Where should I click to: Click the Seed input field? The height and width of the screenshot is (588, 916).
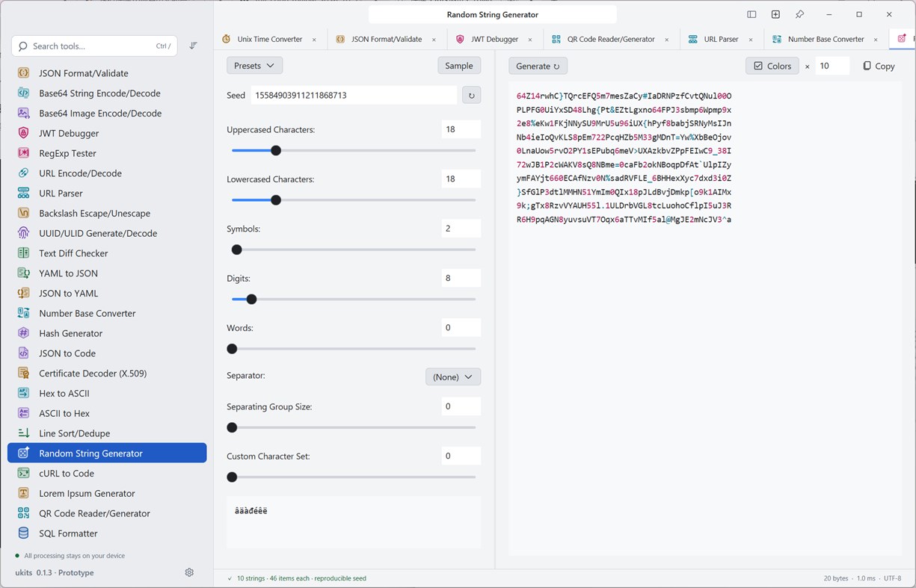(354, 95)
